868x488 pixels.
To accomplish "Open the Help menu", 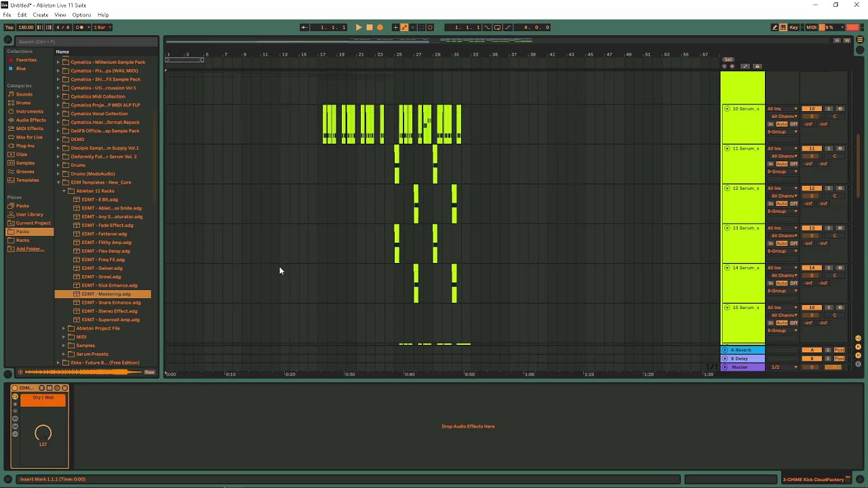I will pyautogui.click(x=103, y=15).
